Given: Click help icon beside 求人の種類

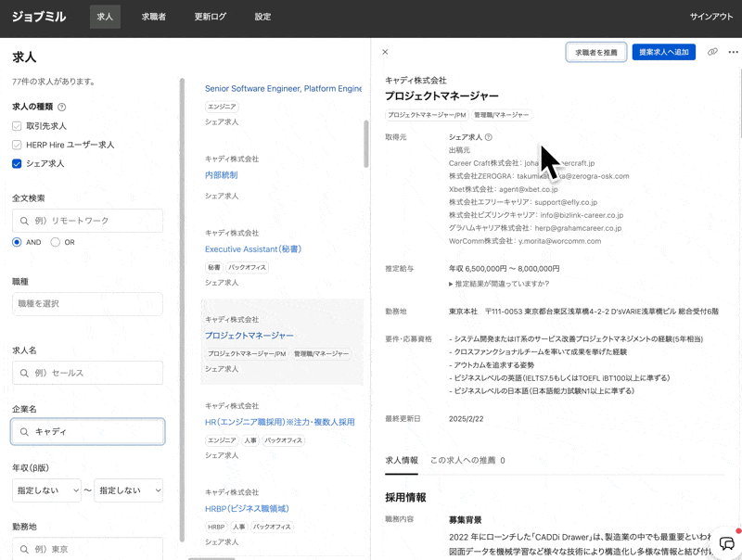Looking at the screenshot, I should coord(62,107).
